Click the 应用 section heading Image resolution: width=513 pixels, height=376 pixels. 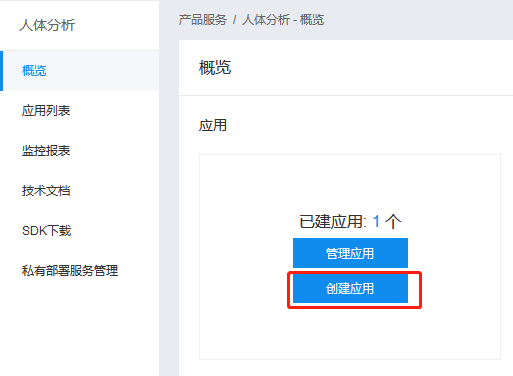(x=213, y=126)
